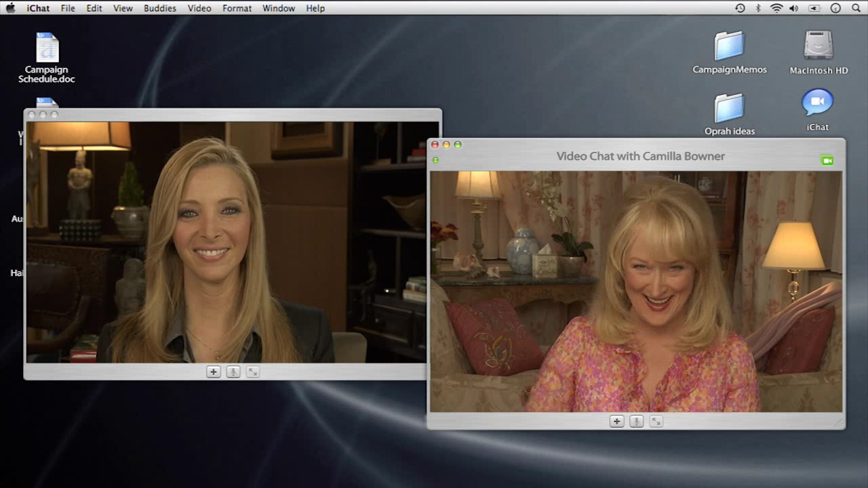Select the Oprah ideas folder
The image size is (868, 488).
click(730, 114)
